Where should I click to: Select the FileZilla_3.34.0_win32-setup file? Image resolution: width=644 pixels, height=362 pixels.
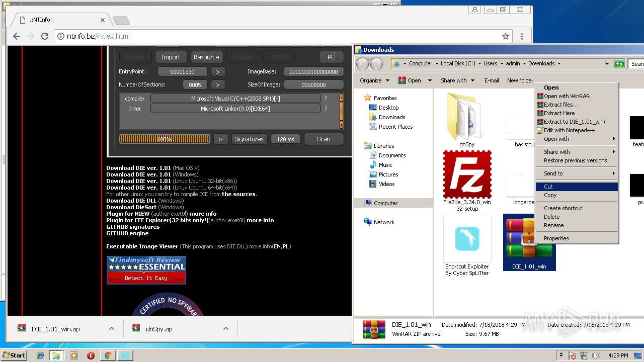467,182
